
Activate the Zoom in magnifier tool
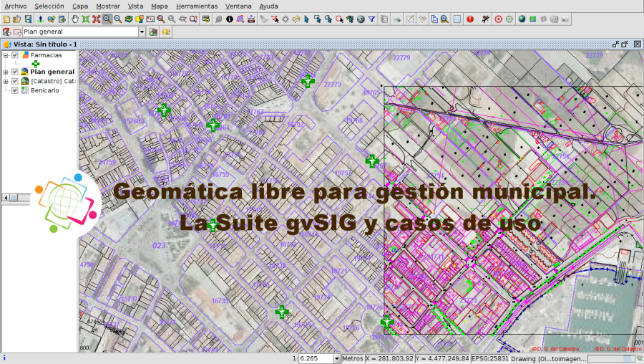pos(107,19)
